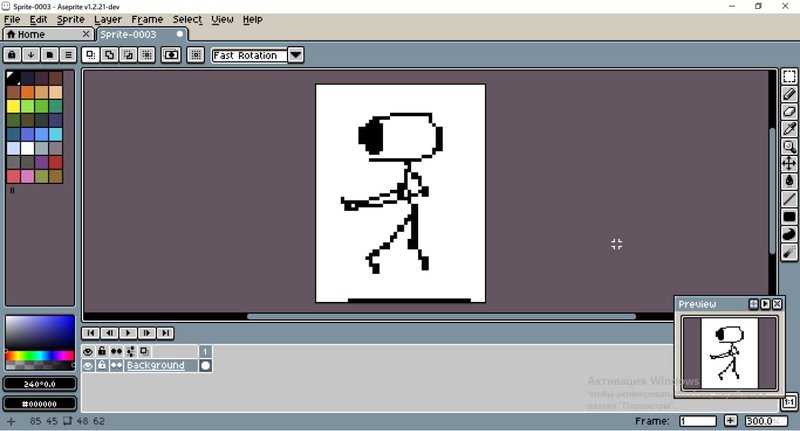Choose Replace selection mode
Screen dimensions: 800x431
91,55
